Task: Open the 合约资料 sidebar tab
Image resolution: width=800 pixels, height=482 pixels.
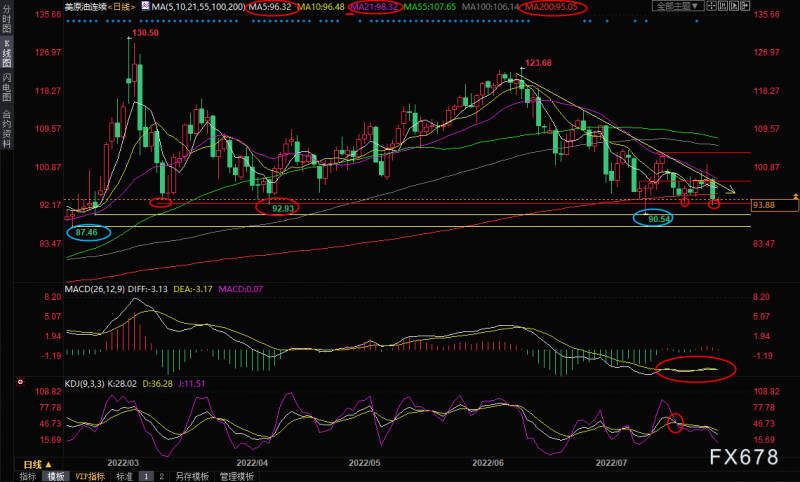Action: 7,129
